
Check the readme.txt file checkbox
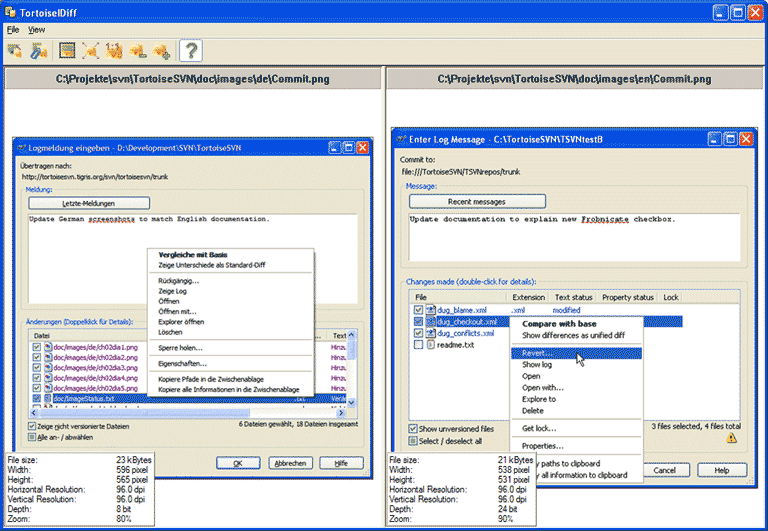[418, 345]
